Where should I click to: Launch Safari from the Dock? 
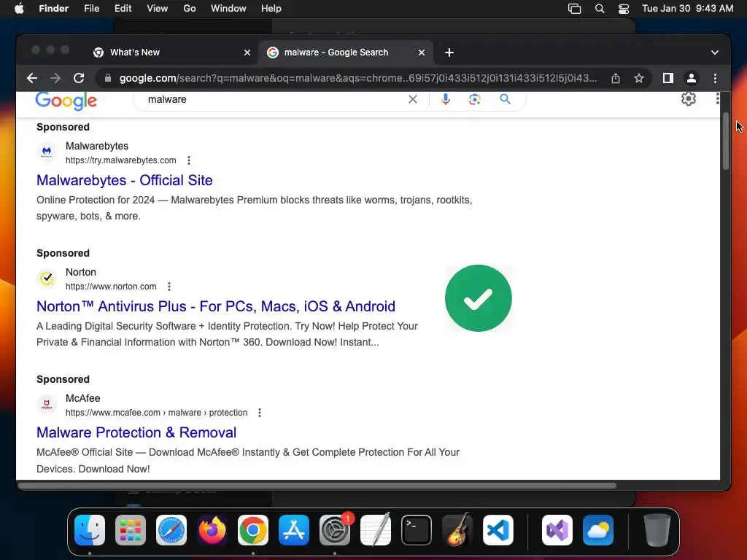click(x=171, y=530)
